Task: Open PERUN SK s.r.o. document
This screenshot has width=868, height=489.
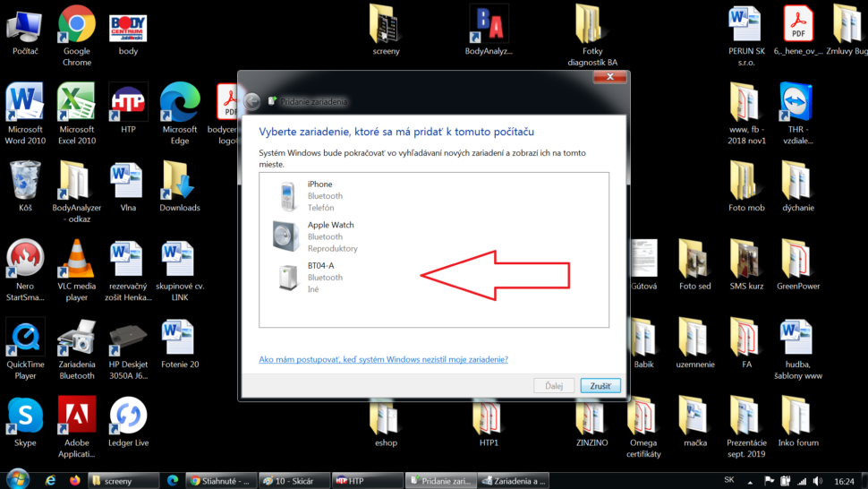Action: 745,36
